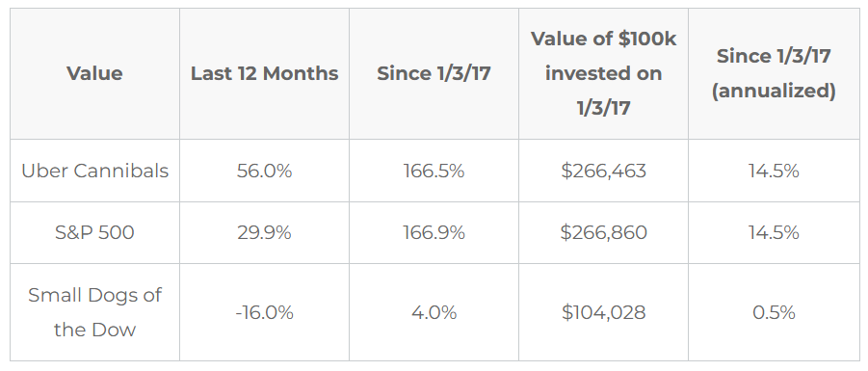Image resolution: width=868 pixels, height=371 pixels.
Task: Click the first Since 1/3/17 header
Action: tap(434, 73)
